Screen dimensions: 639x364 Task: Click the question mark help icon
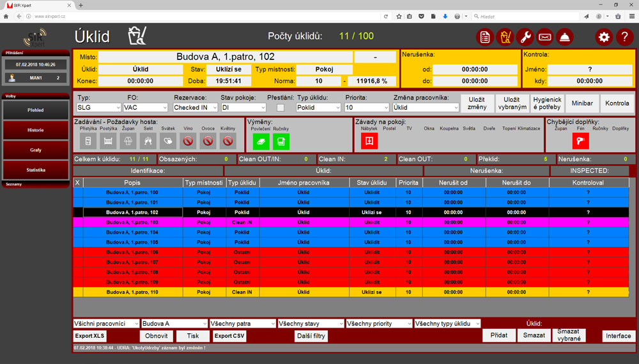pyautogui.click(x=624, y=37)
